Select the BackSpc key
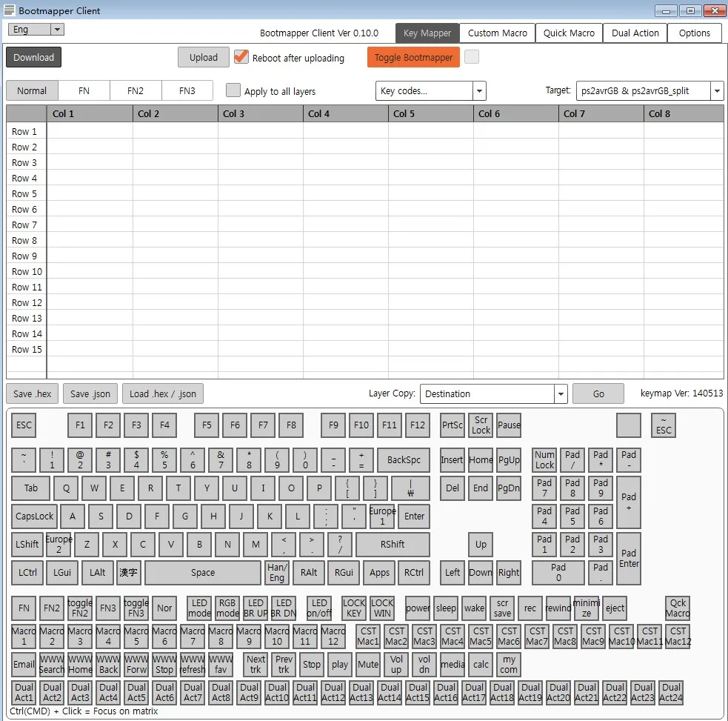This screenshot has height=721, width=728. point(404,460)
